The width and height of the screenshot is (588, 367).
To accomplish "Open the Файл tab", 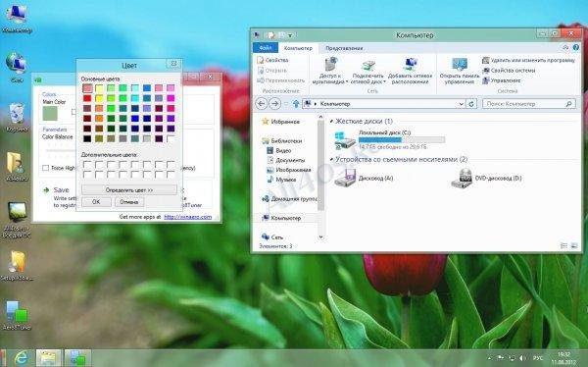I will pyautogui.click(x=266, y=48).
